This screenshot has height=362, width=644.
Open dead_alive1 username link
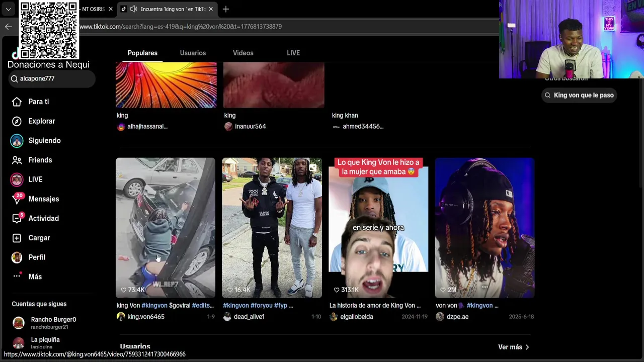[249, 317]
